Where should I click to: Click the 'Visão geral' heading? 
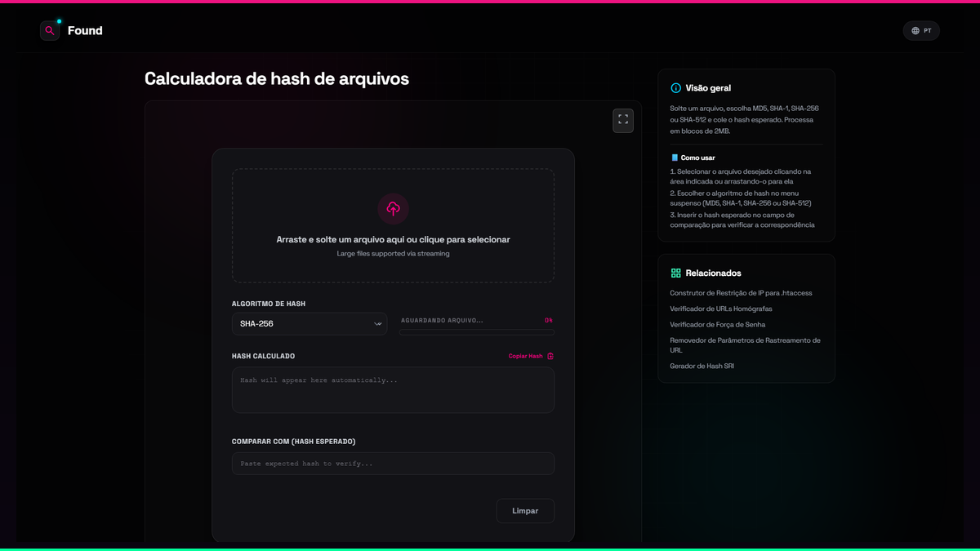708,88
